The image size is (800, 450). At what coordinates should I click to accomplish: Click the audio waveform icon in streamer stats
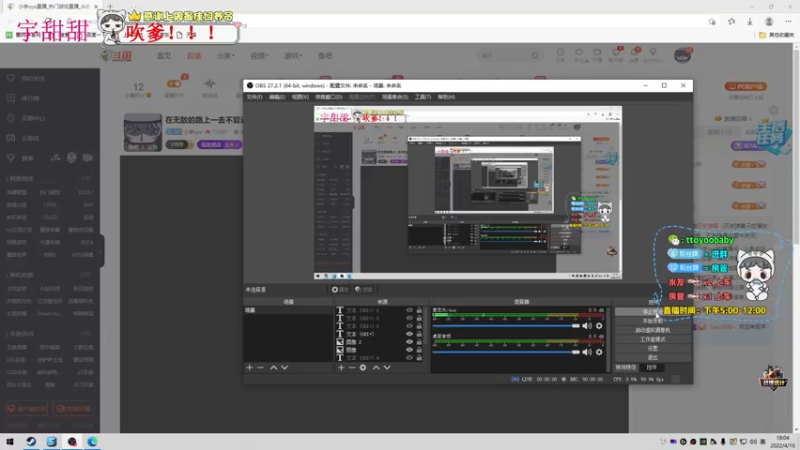[x=210, y=84]
